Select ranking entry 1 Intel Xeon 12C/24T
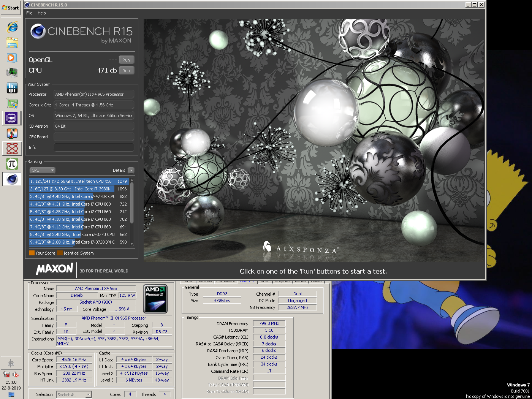This screenshot has height=399, width=532. click(x=79, y=181)
